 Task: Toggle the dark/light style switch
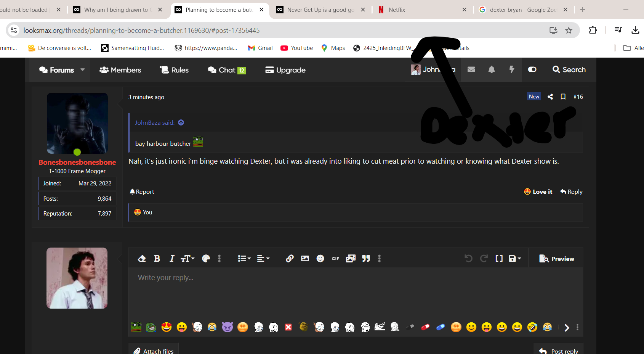pyautogui.click(x=532, y=69)
